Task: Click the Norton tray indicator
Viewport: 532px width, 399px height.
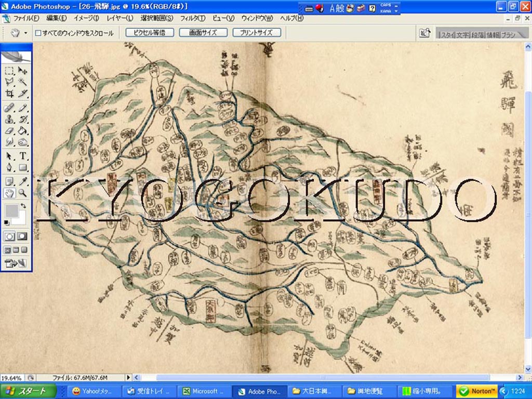Action: click(477, 391)
